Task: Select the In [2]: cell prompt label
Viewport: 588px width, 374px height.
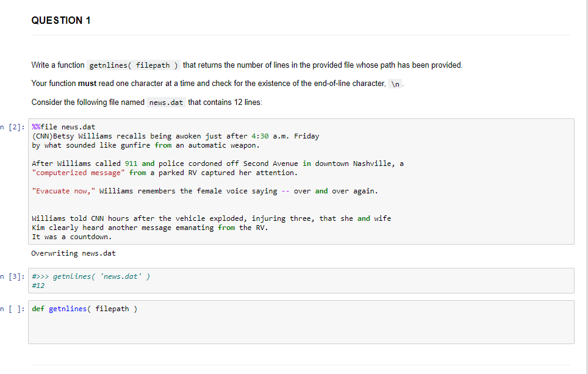Action: click(13, 126)
